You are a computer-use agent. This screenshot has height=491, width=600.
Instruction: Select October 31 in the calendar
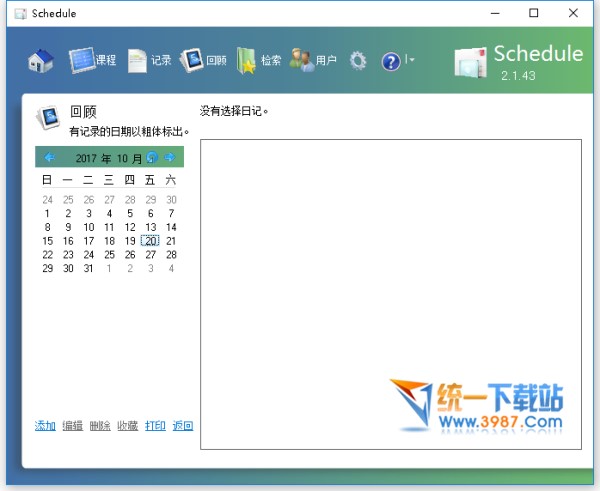[x=88, y=268]
